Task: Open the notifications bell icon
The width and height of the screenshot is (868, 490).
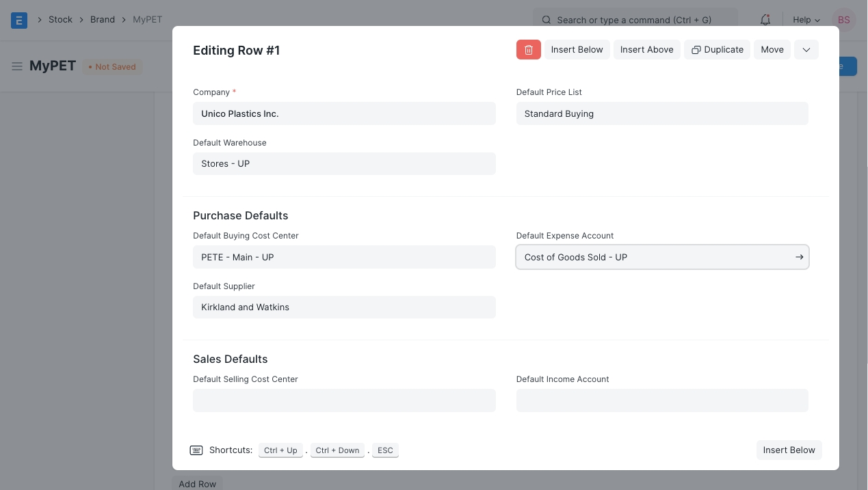Action: [765, 20]
